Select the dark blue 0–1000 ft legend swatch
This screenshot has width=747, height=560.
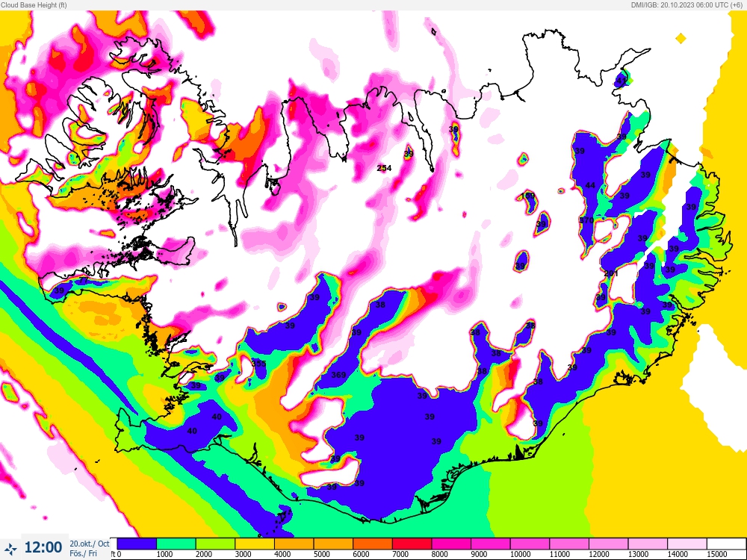[x=137, y=544]
